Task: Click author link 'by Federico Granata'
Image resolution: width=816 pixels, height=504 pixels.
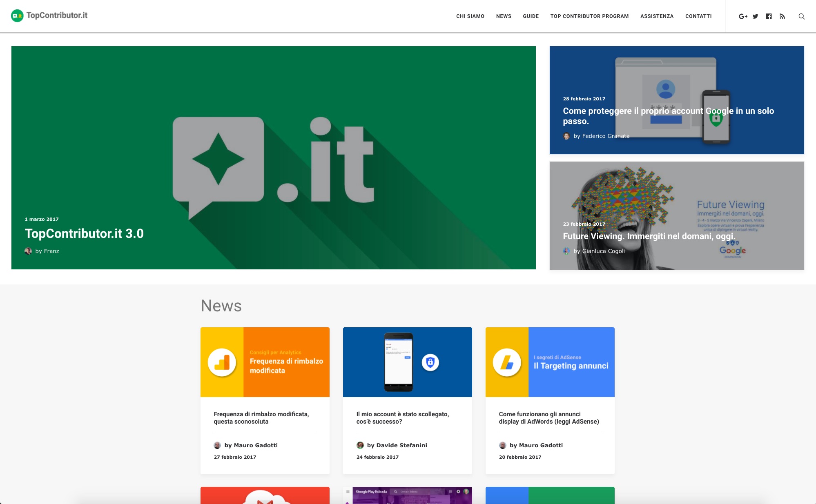Action: 602,136
